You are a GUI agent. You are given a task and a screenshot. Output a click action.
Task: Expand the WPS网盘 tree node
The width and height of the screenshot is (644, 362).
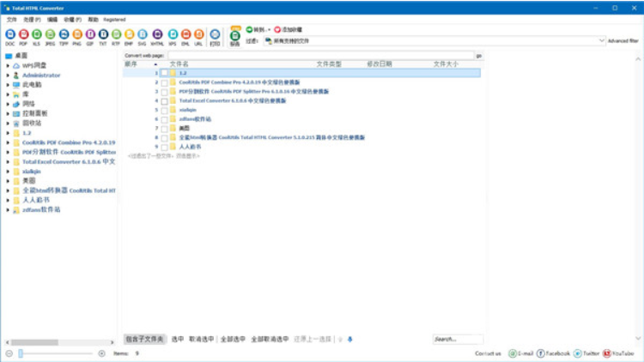8,66
